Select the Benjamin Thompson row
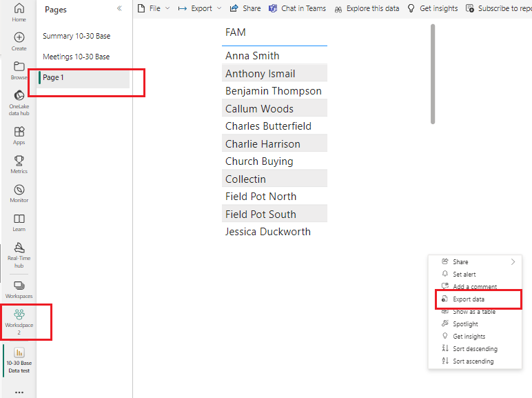This screenshot has width=532, height=398. tap(274, 91)
